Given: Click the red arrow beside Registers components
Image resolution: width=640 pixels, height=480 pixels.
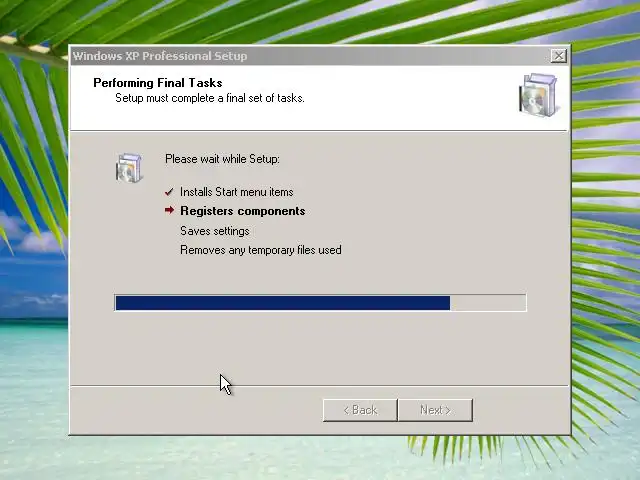Looking at the screenshot, I should (169, 210).
